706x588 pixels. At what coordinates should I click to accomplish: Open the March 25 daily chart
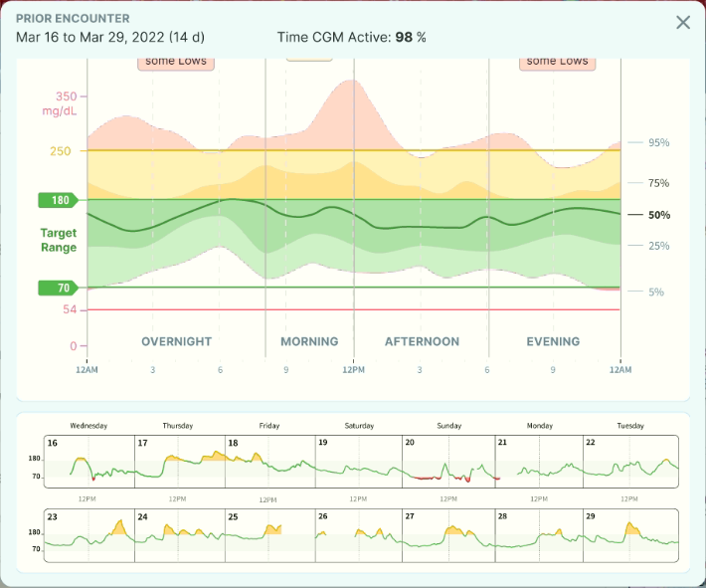pyautogui.click(x=270, y=535)
